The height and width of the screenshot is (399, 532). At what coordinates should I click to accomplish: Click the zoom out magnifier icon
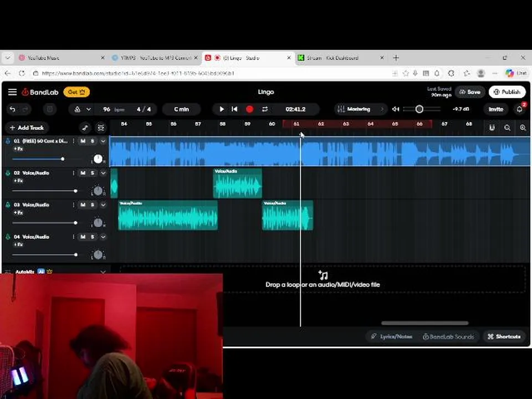[507, 127]
